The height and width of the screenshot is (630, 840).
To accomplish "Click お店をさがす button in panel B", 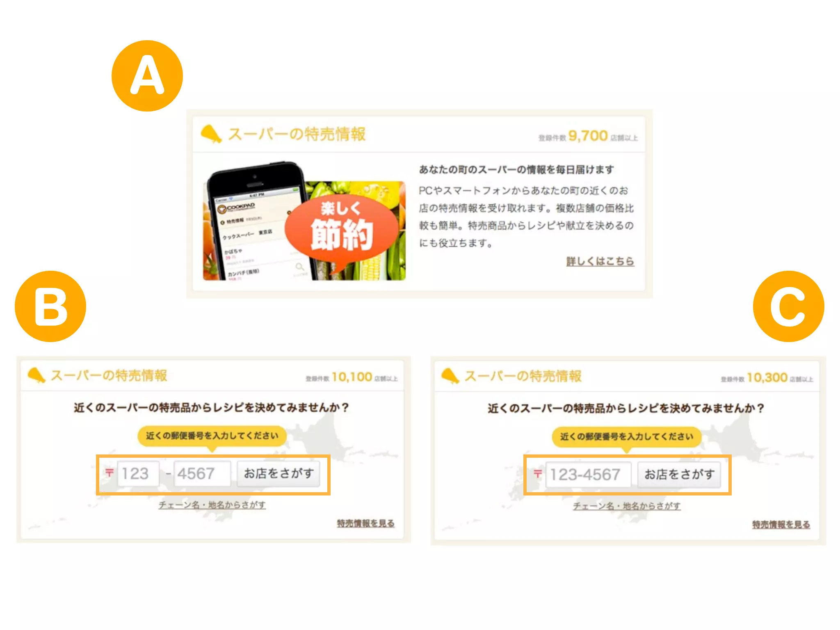I will tap(278, 473).
